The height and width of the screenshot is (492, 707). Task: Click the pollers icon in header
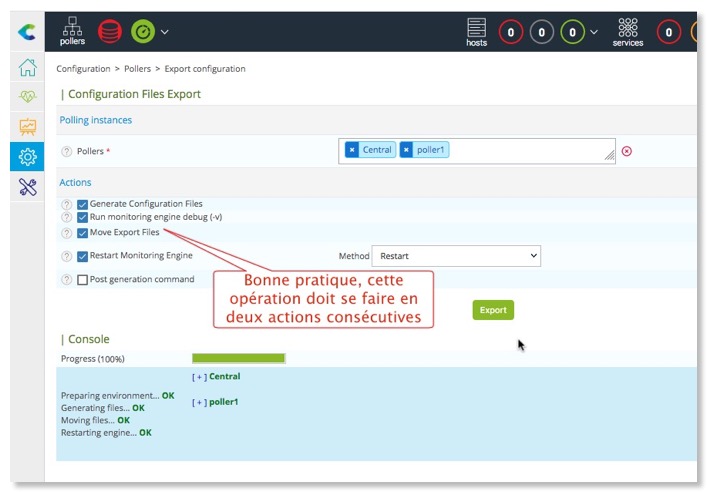(72, 31)
